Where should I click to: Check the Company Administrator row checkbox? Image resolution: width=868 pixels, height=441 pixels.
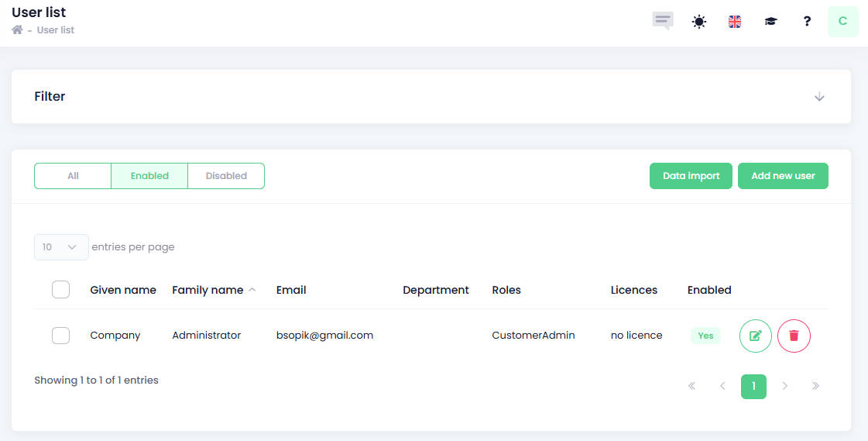60,336
